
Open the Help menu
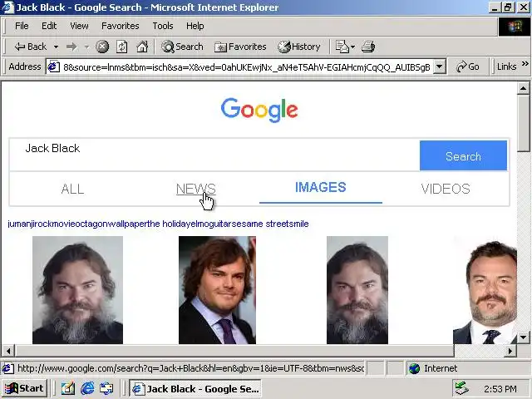pyautogui.click(x=195, y=26)
